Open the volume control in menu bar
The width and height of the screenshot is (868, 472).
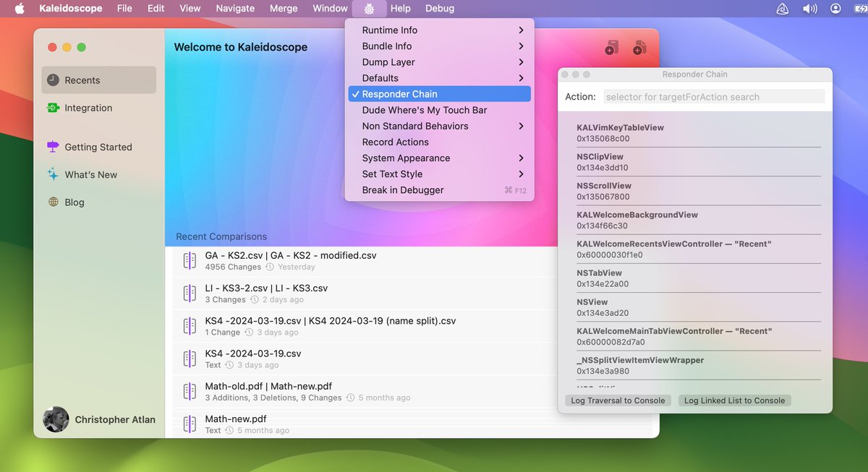(809, 9)
